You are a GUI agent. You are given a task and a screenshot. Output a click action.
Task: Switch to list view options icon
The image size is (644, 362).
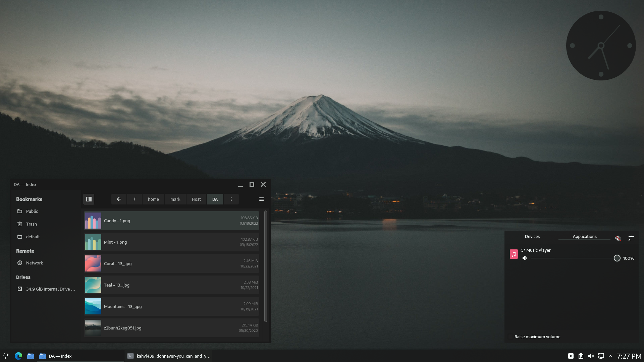point(261,199)
